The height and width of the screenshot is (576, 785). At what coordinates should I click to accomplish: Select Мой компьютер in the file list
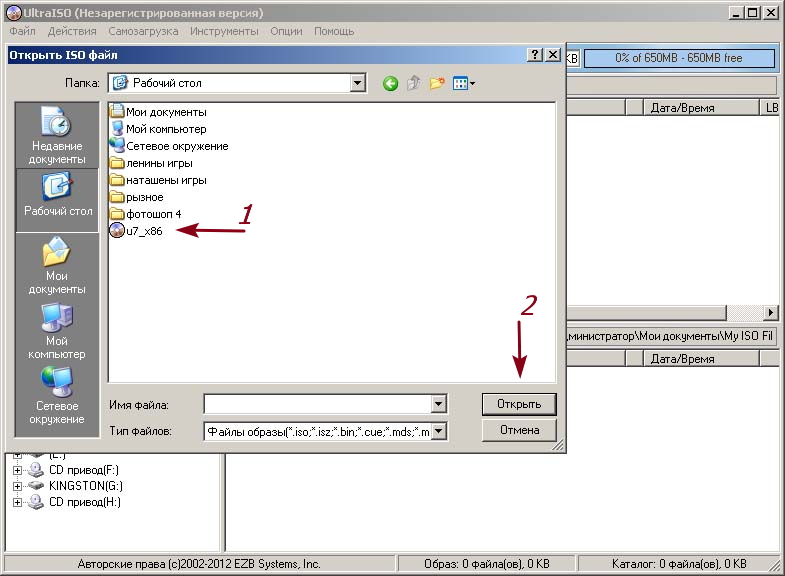click(x=158, y=129)
